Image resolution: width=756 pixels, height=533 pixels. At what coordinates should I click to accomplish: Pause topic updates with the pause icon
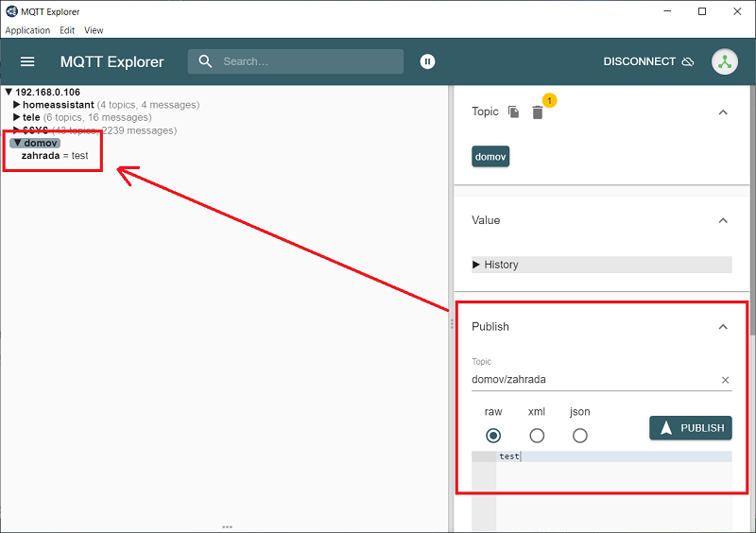tap(427, 61)
